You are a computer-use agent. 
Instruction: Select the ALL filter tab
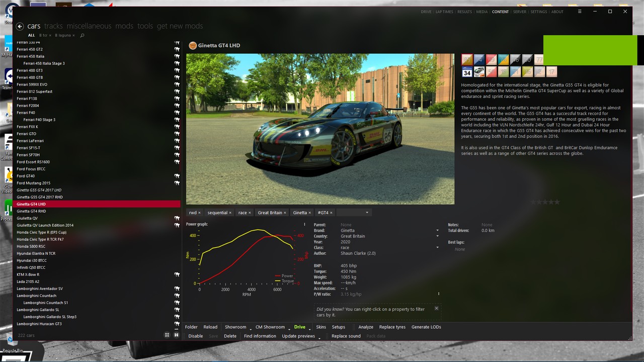[x=32, y=36]
